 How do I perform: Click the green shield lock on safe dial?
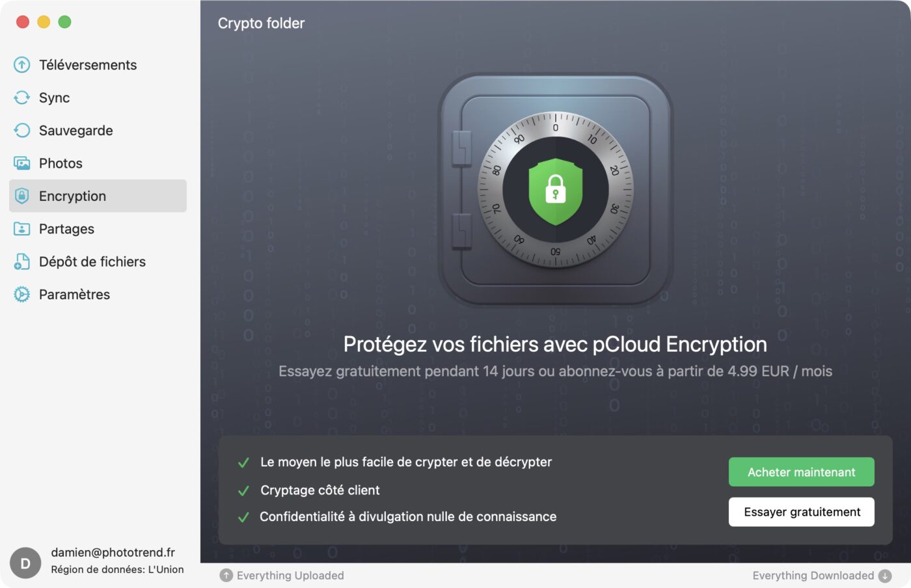(555, 191)
